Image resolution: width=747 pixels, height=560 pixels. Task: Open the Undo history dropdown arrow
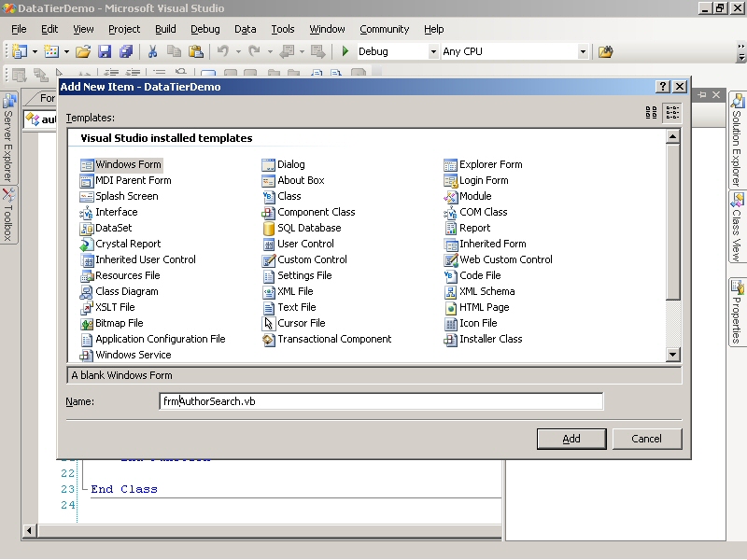238,51
